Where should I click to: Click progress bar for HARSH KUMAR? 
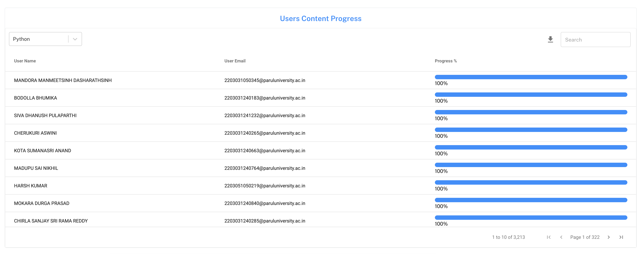[x=531, y=182]
